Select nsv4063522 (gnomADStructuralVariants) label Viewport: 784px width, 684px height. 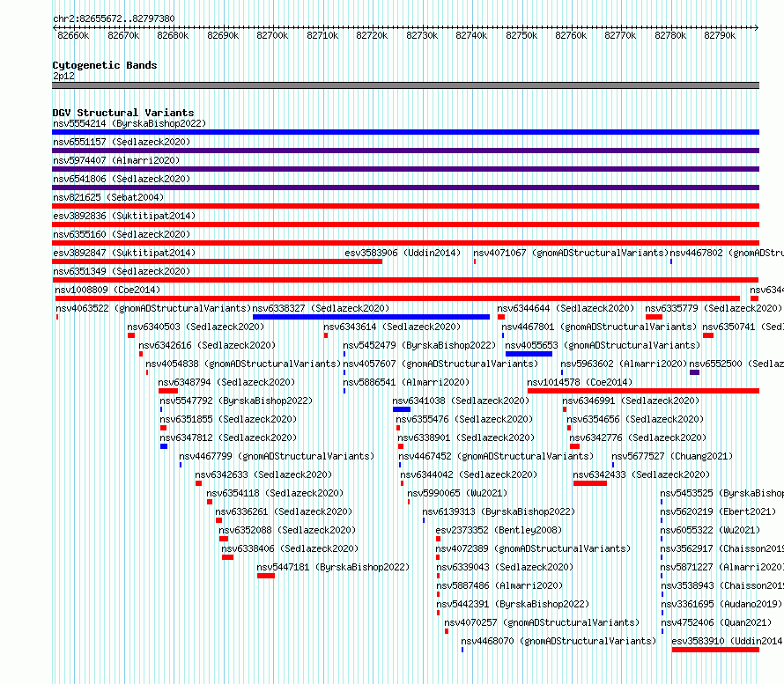pos(153,308)
